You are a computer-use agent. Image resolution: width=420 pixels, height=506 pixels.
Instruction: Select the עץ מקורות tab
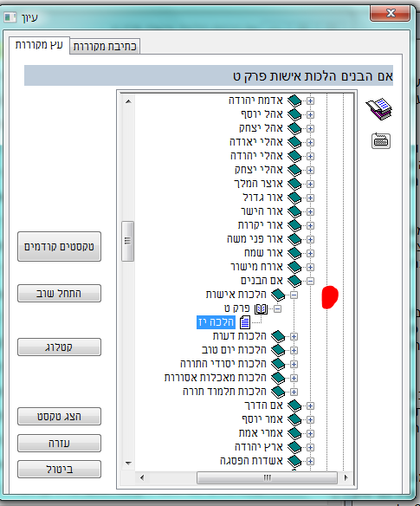click(x=39, y=45)
